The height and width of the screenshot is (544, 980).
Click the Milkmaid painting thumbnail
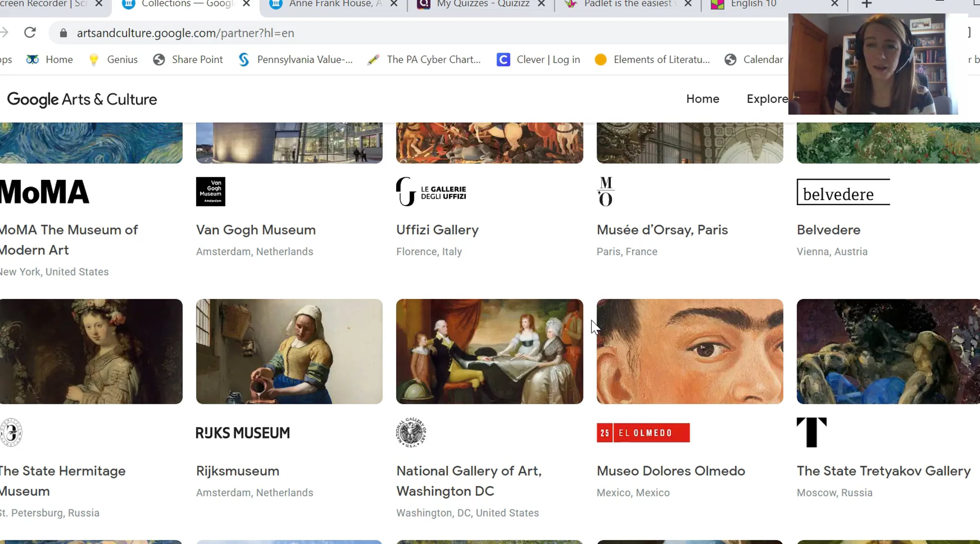pyautogui.click(x=289, y=351)
